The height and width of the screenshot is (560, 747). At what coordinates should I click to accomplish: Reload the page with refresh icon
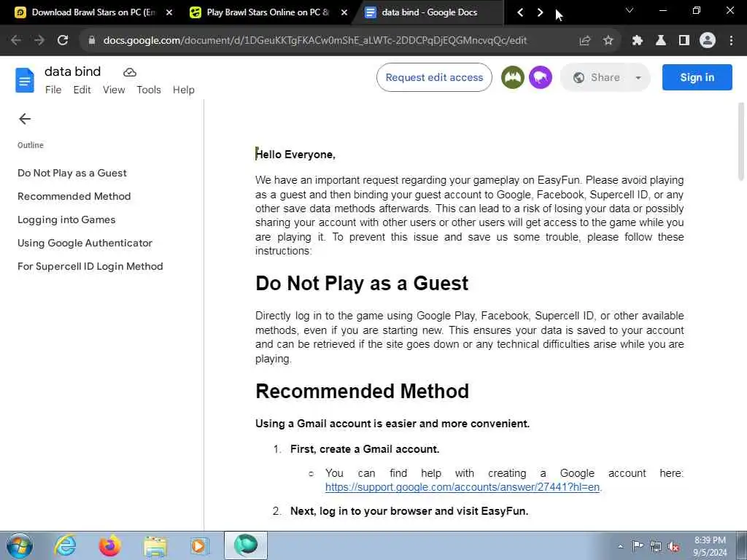[x=63, y=41]
